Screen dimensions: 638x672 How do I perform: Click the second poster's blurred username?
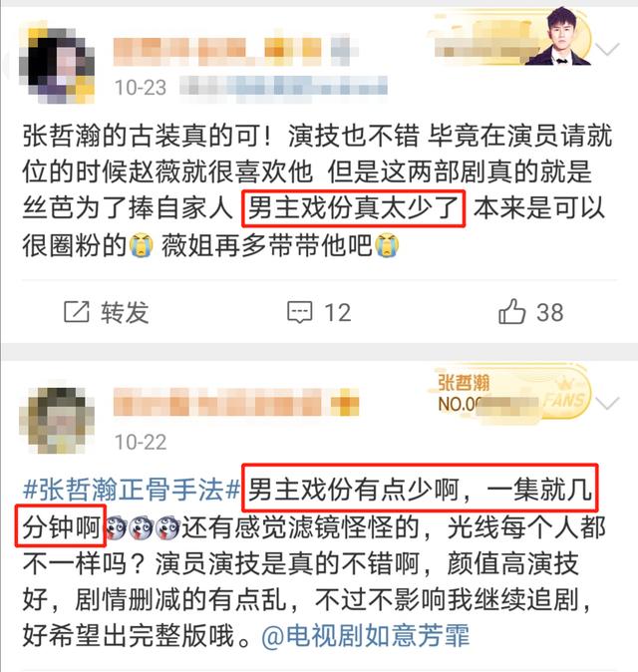click(235, 403)
